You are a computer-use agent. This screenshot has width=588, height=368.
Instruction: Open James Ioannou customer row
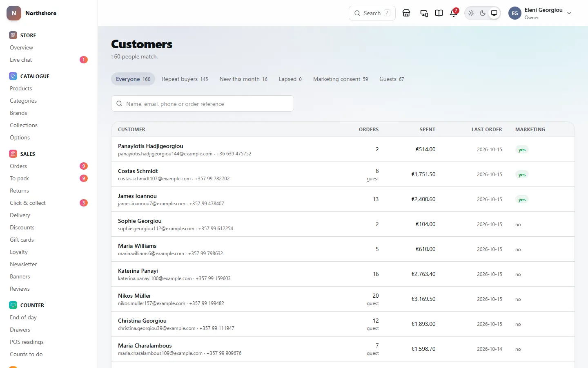point(343,199)
